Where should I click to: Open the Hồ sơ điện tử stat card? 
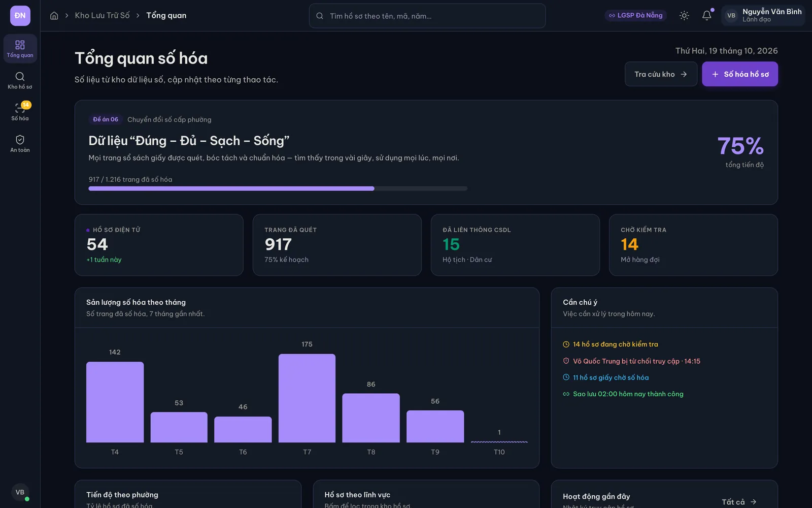[x=159, y=245]
